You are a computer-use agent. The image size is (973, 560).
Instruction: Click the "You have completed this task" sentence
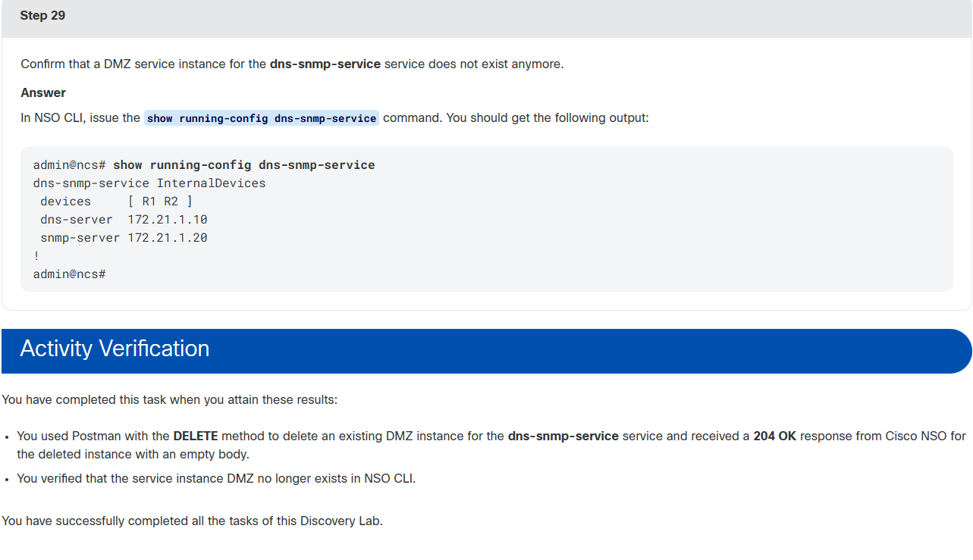click(x=169, y=399)
